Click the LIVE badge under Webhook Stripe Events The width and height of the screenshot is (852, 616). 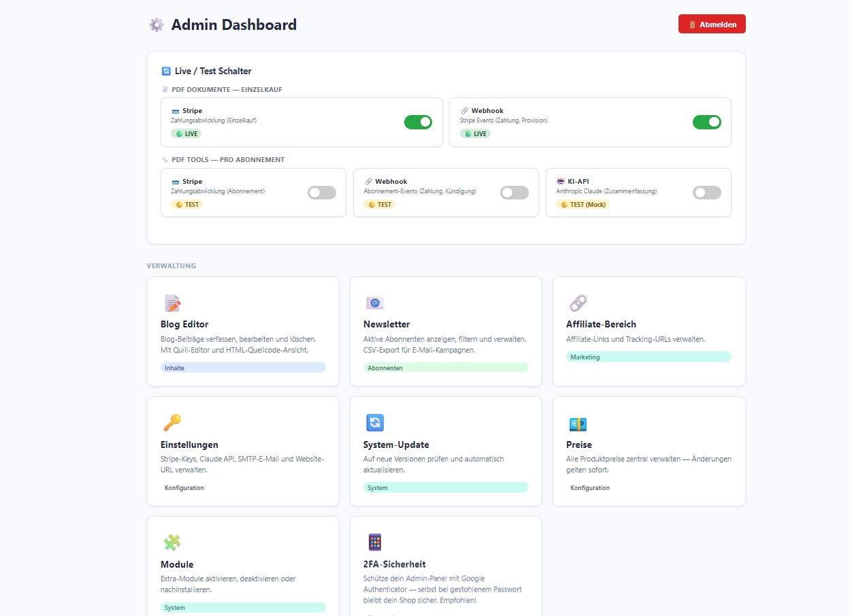pyautogui.click(x=475, y=133)
